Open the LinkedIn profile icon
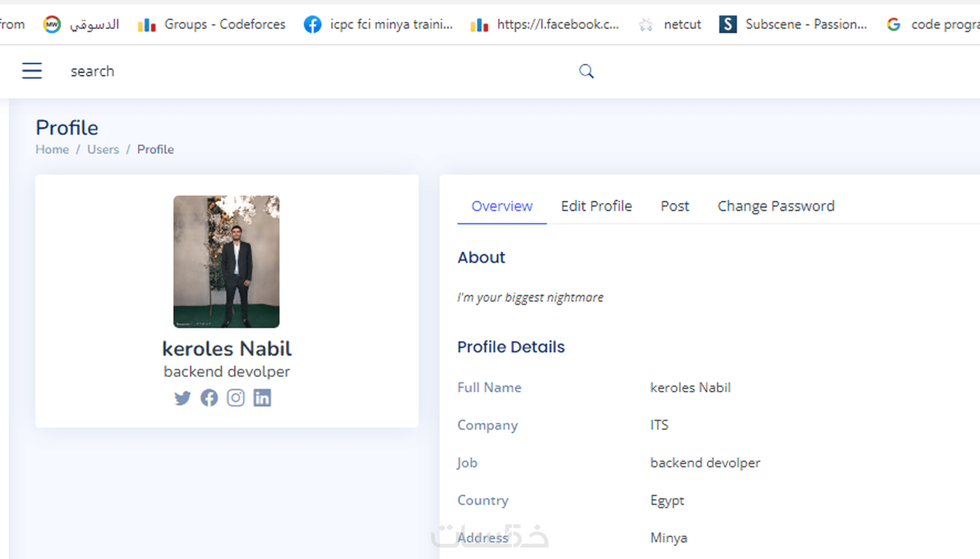Screen dimensions: 980x559 tap(262, 398)
